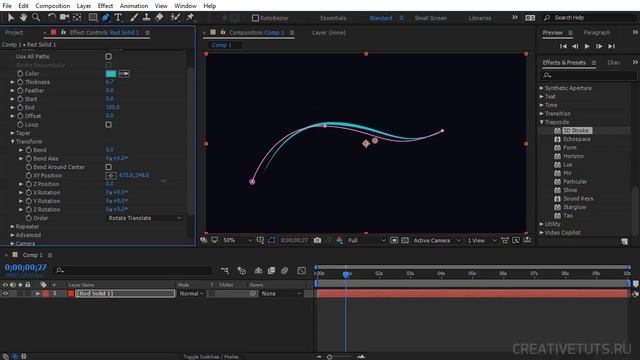
Task: Toggle the Frame Blending enable icon in timeline
Action: point(271,270)
